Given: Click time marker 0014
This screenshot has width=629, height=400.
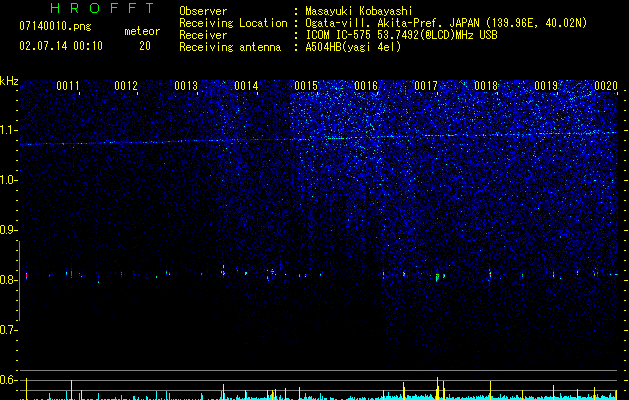Looking at the screenshot, I should click(246, 86).
